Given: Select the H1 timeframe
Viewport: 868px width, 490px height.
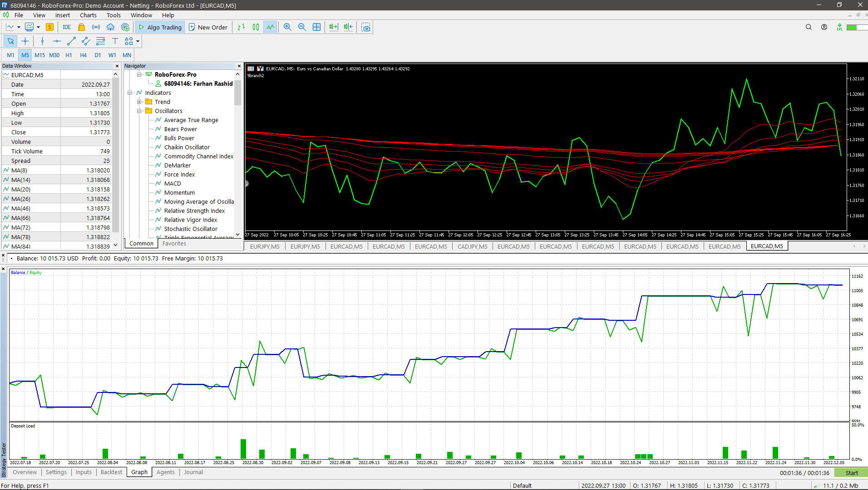Looking at the screenshot, I should pos(69,55).
